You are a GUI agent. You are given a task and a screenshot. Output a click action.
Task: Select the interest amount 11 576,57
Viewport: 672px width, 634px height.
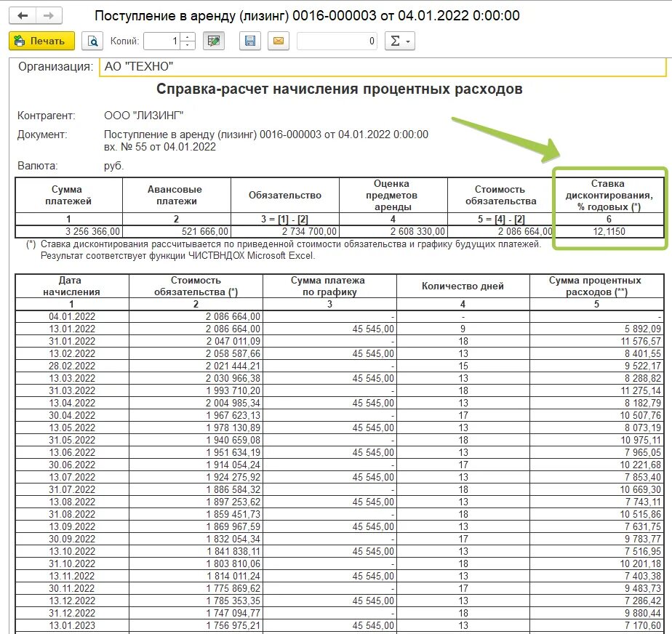(596, 342)
